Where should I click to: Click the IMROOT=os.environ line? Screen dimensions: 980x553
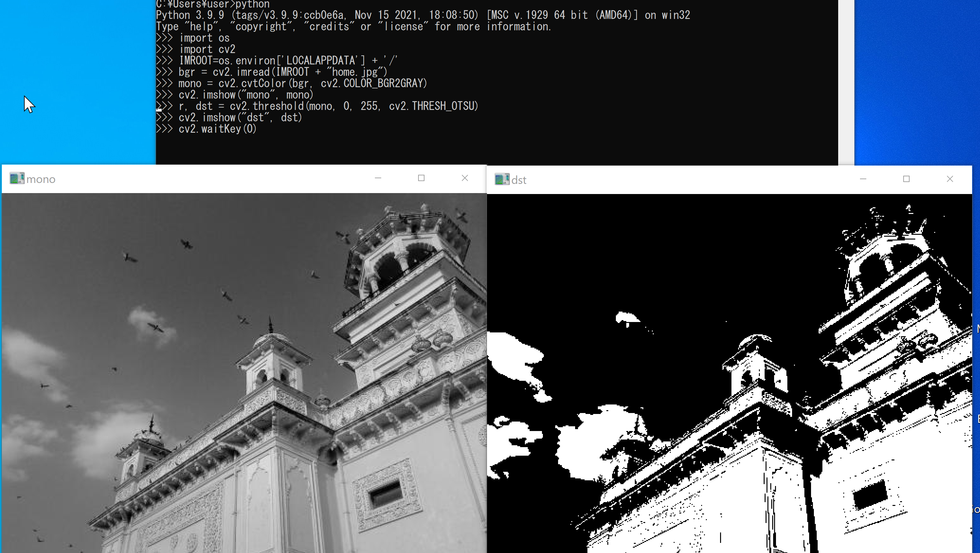277,61
